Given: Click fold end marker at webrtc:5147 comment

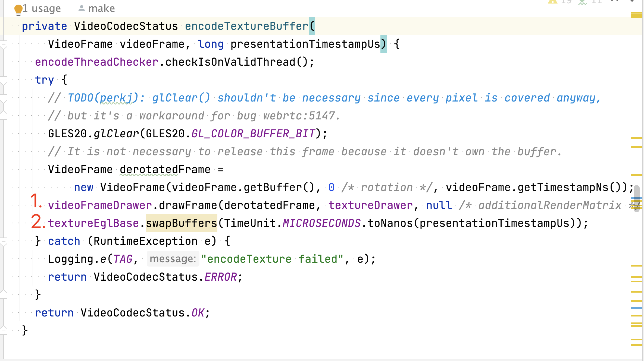Looking at the screenshot, I should tap(4, 115).
